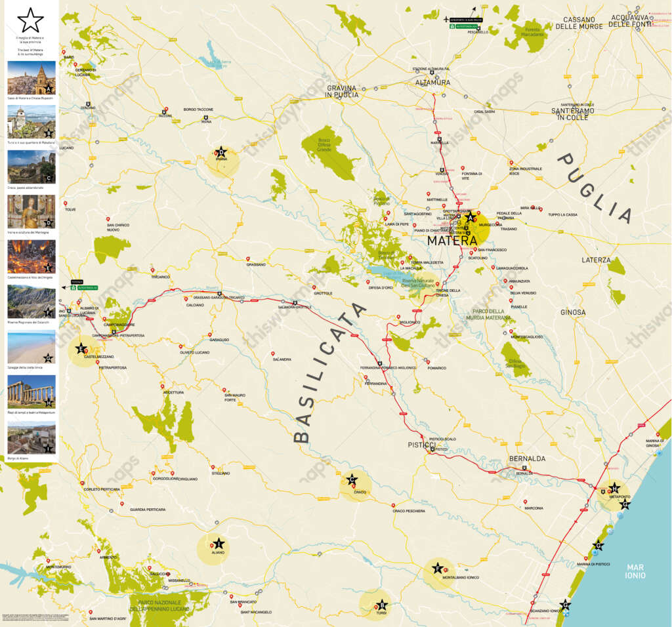The width and height of the screenshot is (672, 627).
Task: Click the green Autostrada A14 sign near Pescariello
Action: [x=463, y=26]
